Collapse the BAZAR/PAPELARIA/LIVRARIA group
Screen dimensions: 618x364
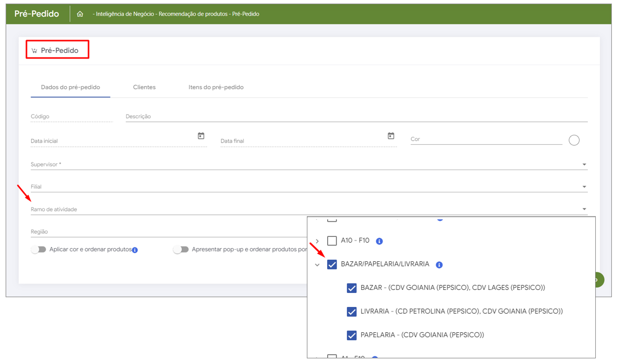coord(317,265)
